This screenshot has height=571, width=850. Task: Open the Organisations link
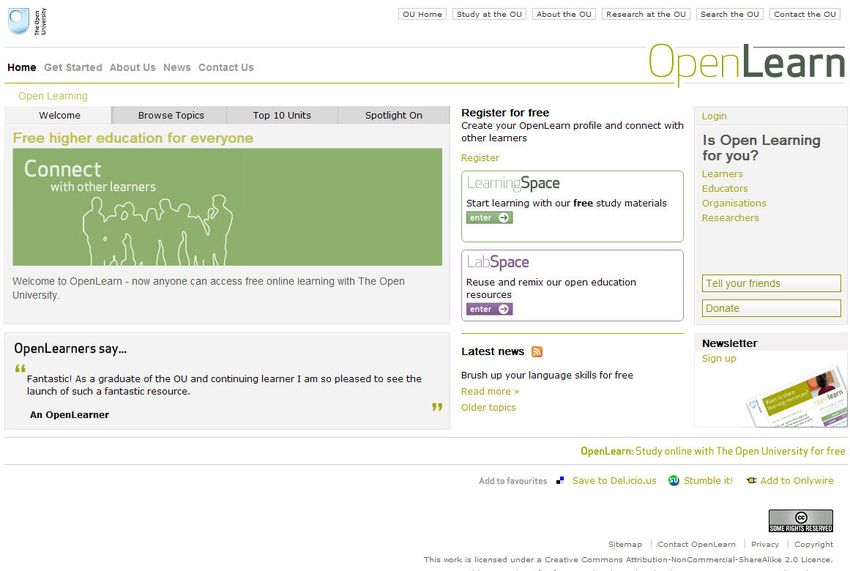[x=734, y=203]
